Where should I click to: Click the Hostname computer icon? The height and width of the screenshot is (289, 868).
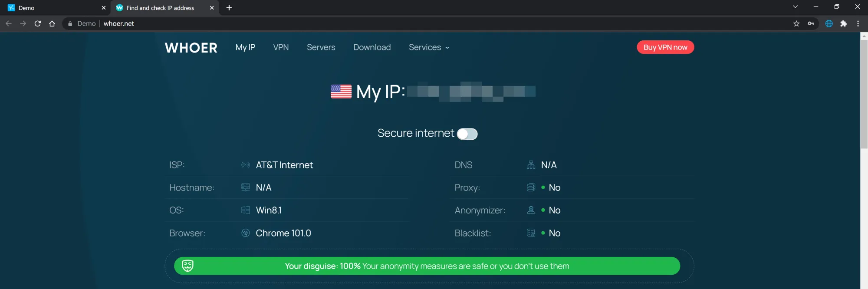(x=246, y=187)
